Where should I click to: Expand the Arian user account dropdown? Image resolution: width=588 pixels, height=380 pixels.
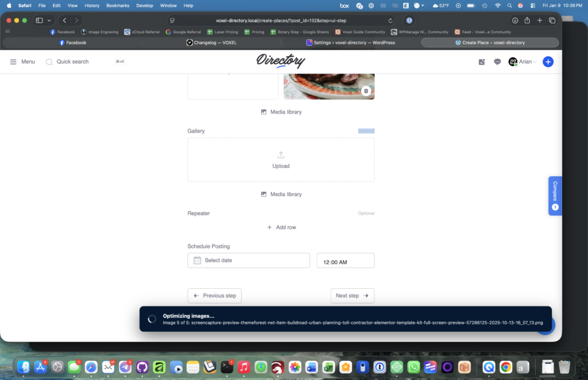(x=523, y=62)
